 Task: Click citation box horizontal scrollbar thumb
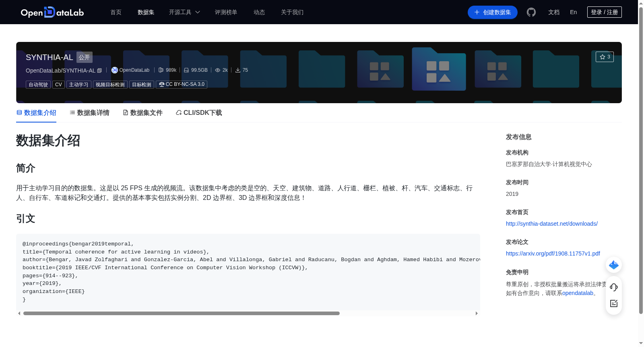(182, 313)
